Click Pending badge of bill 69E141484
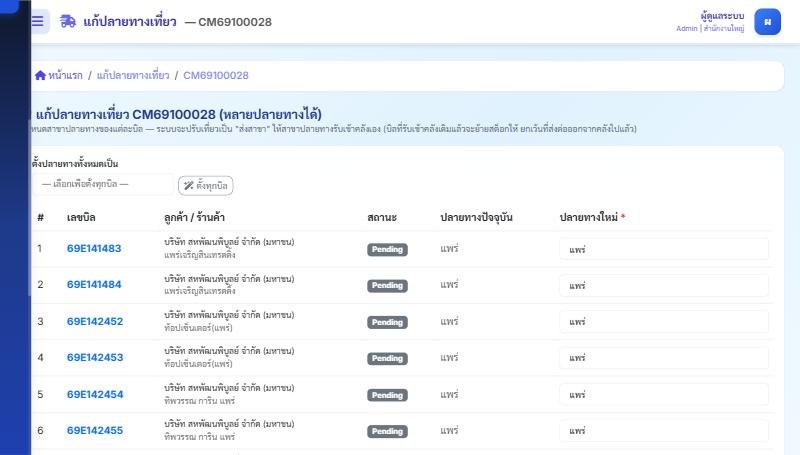 [x=387, y=286]
